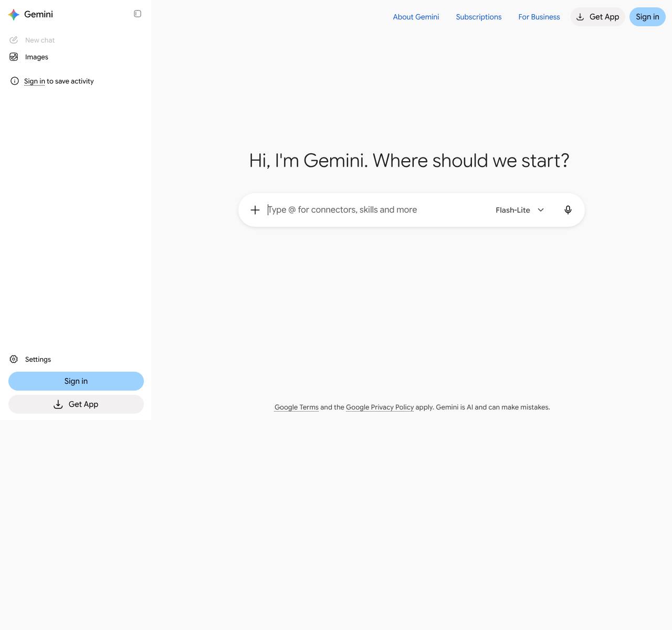Image resolution: width=672 pixels, height=630 pixels.
Task: Click the info icon beside save activity
Action: coord(15,81)
